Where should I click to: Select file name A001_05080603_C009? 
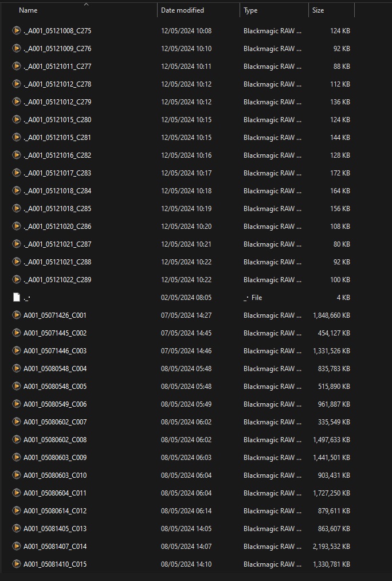(55, 458)
